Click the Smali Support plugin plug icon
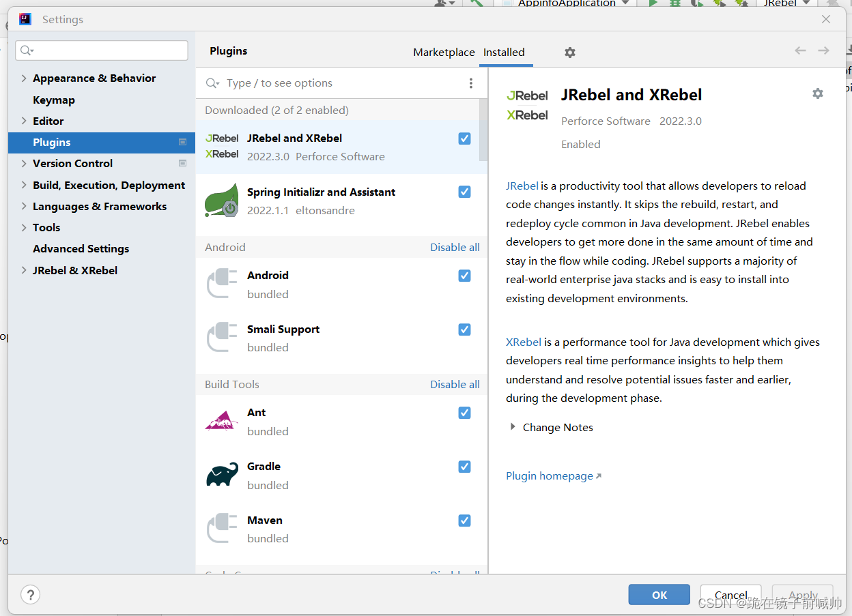Screen dimensions: 852x616 [222, 338]
